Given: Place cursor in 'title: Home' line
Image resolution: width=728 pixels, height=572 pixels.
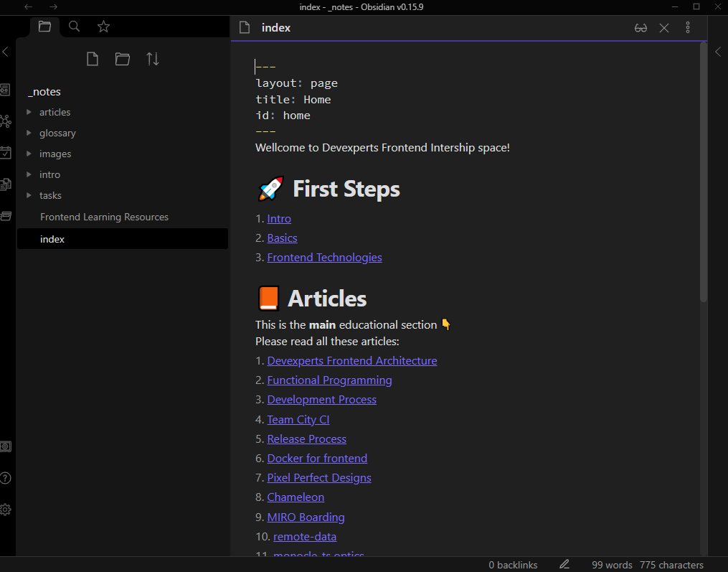Looking at the screenshot, I should coord(293,100).
